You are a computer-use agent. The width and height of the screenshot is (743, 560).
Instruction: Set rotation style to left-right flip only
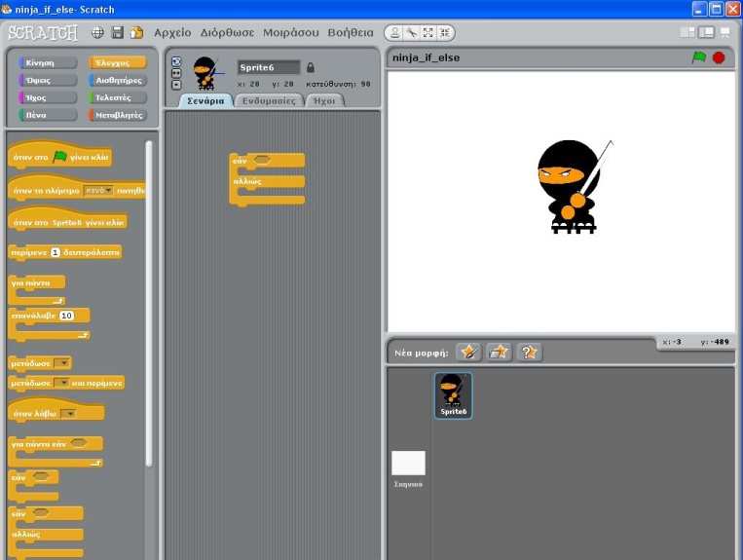(x=176, y=73)
